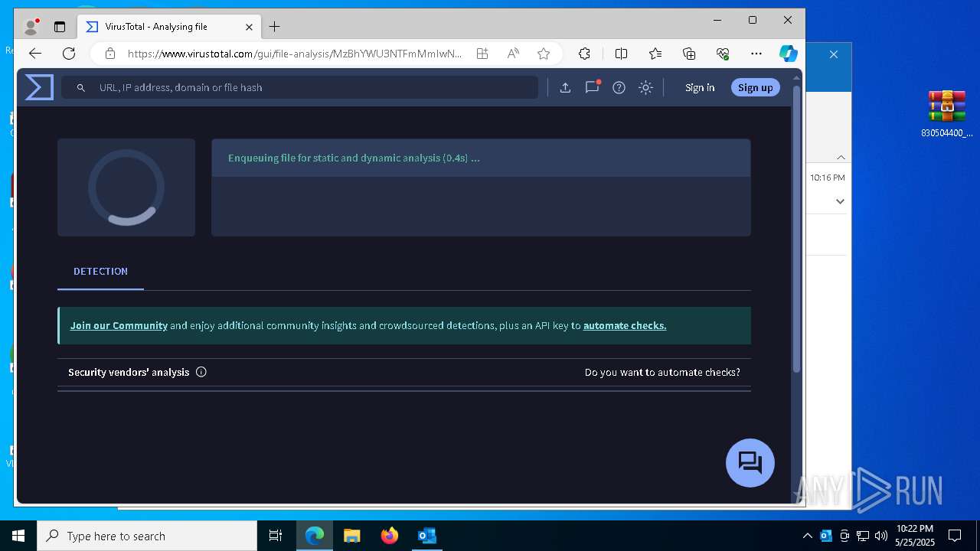The image size is (980, 551).
Task: Expand the down chevron in the background window
Action: click(840, 201)
